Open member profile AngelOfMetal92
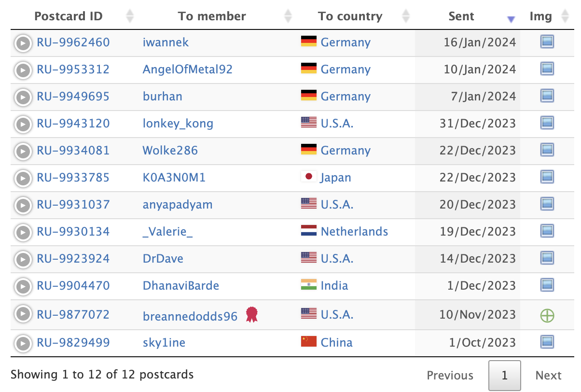Screen dimensions: 581x392 coord(187,69)
